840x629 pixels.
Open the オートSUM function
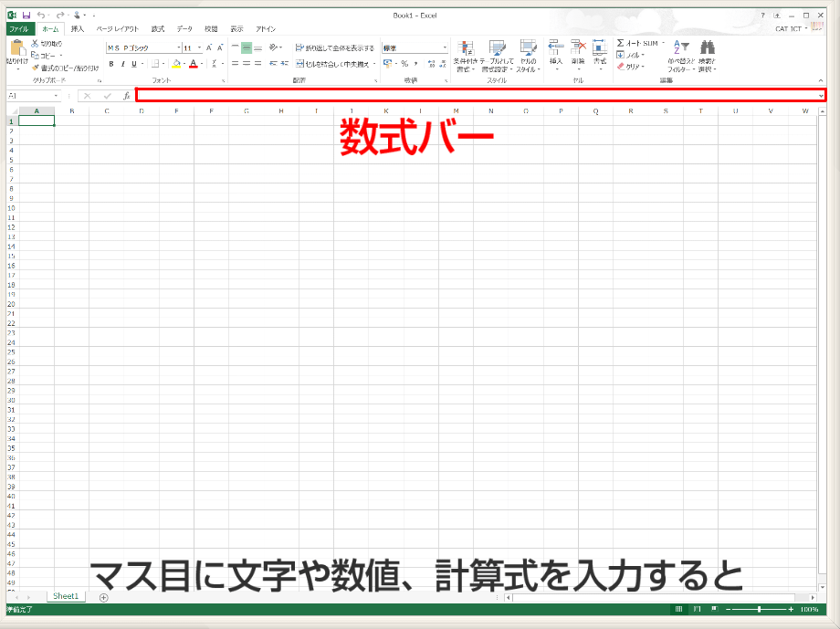[x=628, y=42]
